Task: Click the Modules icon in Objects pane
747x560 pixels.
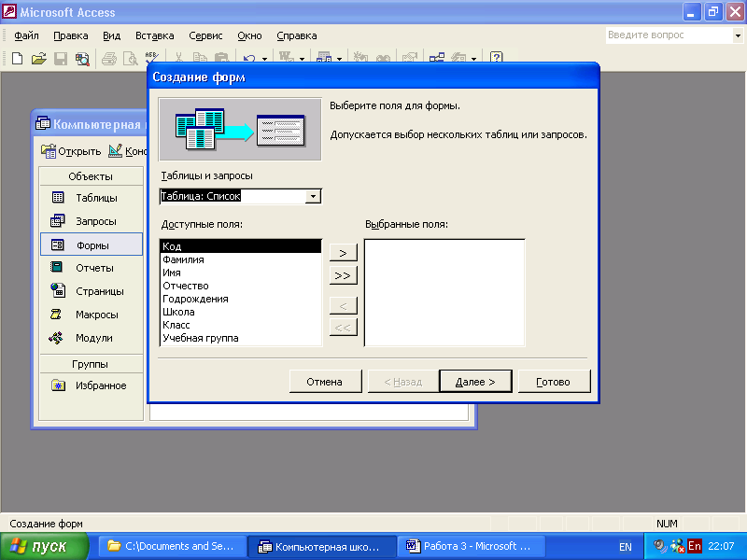Action: pos(56,338)
